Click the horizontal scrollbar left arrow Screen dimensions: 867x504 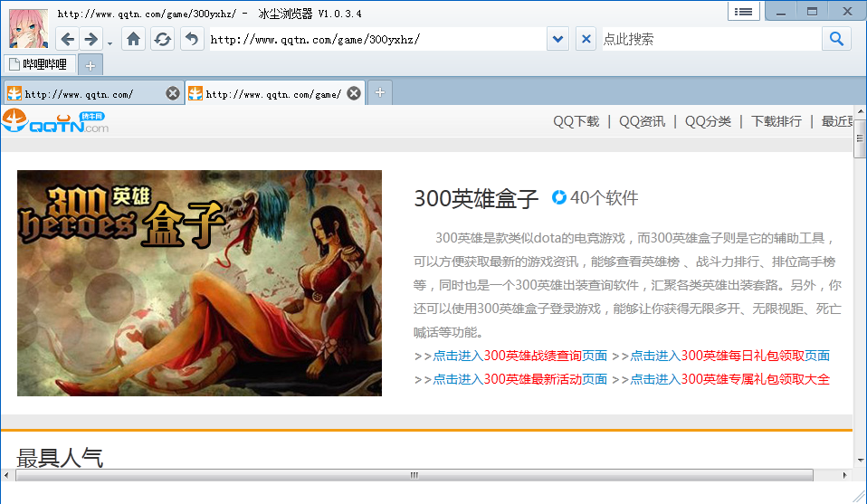click(x=6, y=475)
